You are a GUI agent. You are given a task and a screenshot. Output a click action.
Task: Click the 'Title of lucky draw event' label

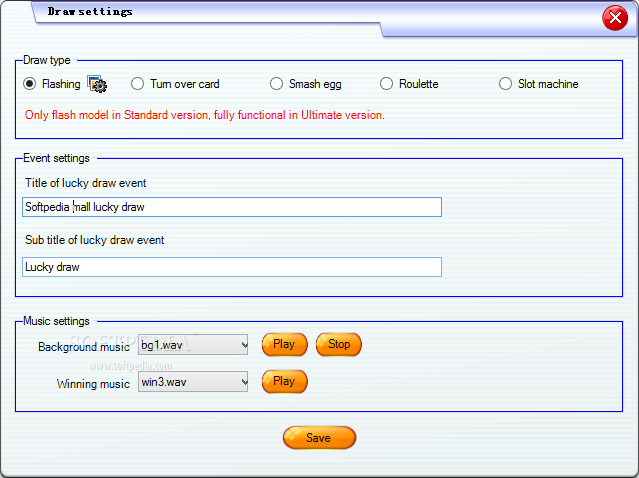pos(85,183)
